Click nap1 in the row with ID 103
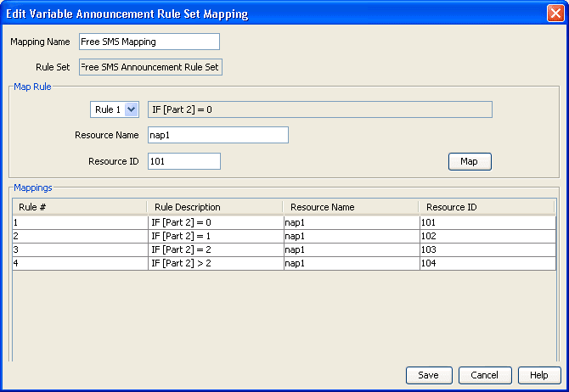 pyautogui.click(x=352, y=249)
